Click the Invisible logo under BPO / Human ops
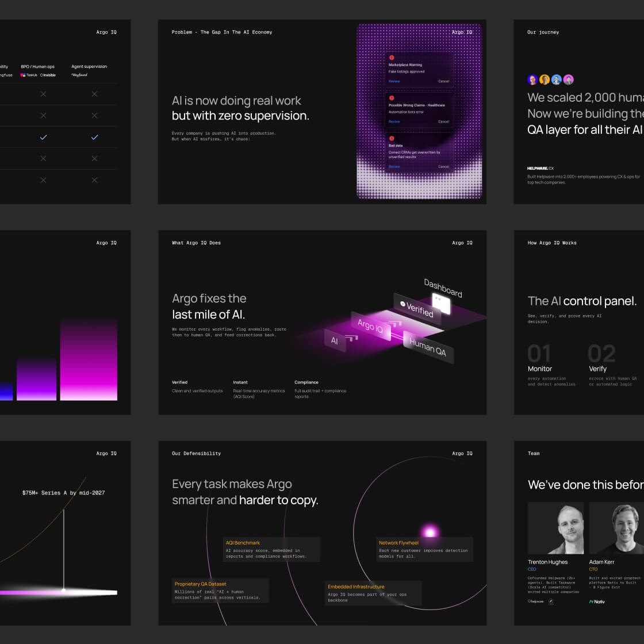This screenshot has height=644, width=644. pos(48,75)
